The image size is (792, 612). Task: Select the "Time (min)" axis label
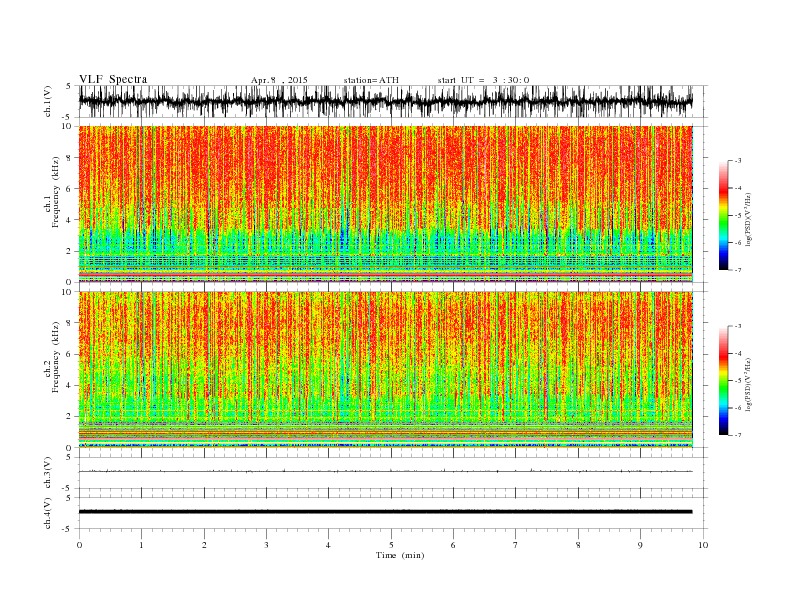pos(400,555)
